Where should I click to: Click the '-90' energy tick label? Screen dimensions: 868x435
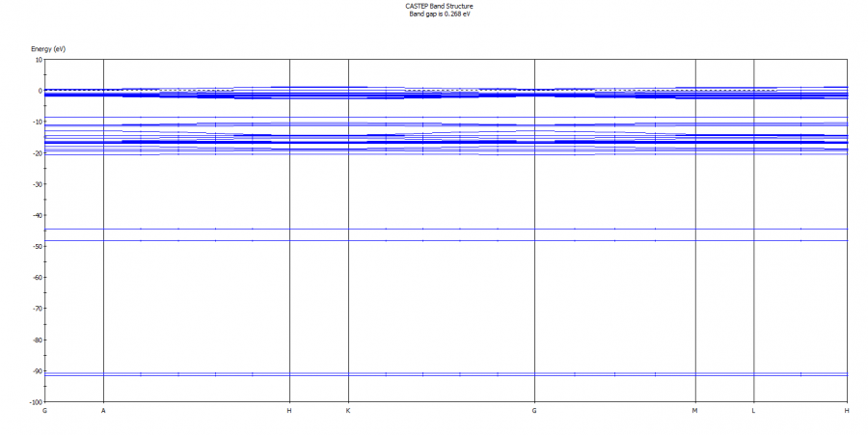tap(37, 371)
